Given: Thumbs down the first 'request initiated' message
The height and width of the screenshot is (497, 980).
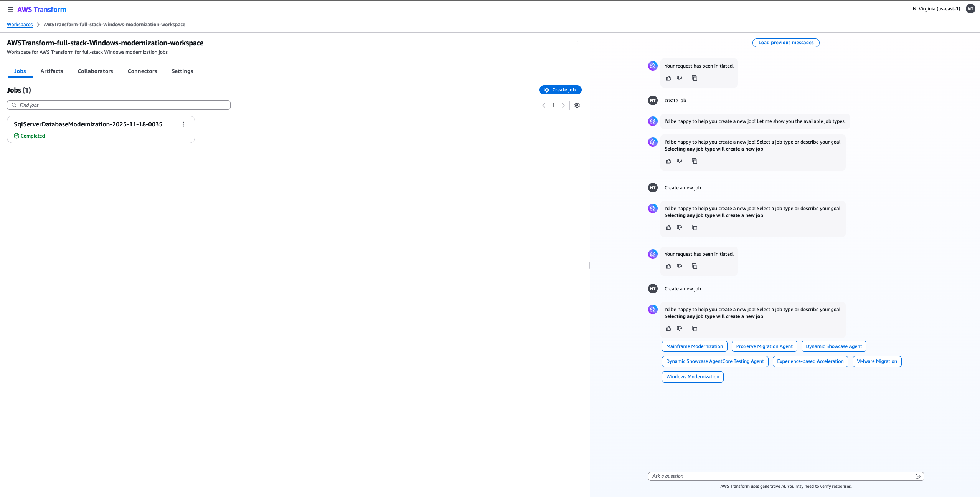Looking at the screenshot, I should [679, 78].
